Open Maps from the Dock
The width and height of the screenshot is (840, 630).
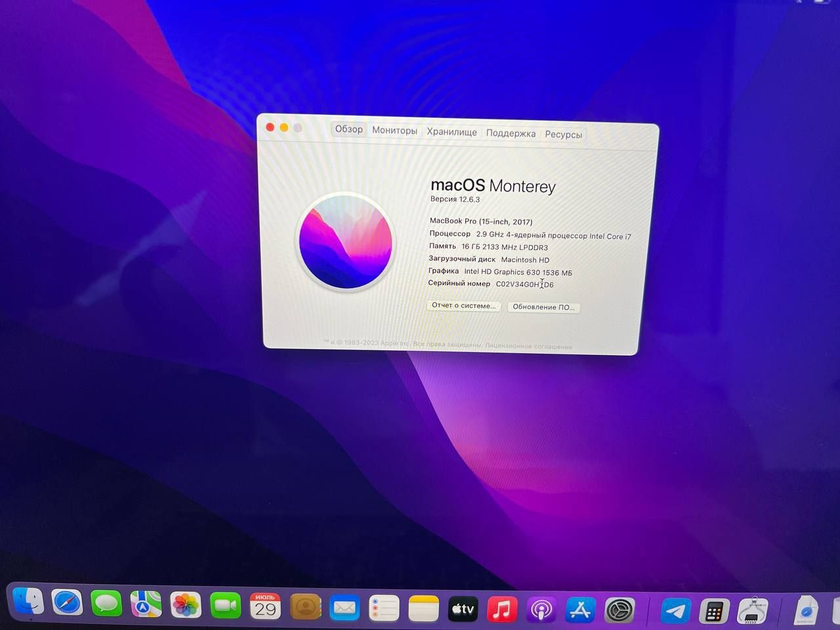(146, 604)
